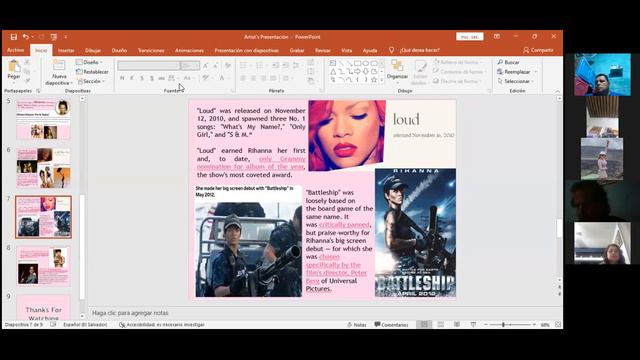Select slide 5 thumbnail
Screen dimensions: 640x360
pyautogui.click(x=43, y=119)
